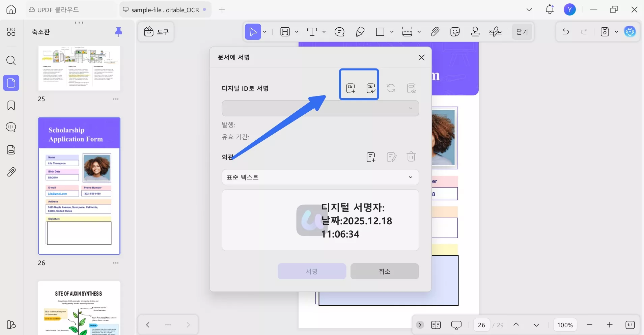The height and width of the screenshot is (335, 644).
Task: Select the rectangle shape tool
Action: (381, 31)
